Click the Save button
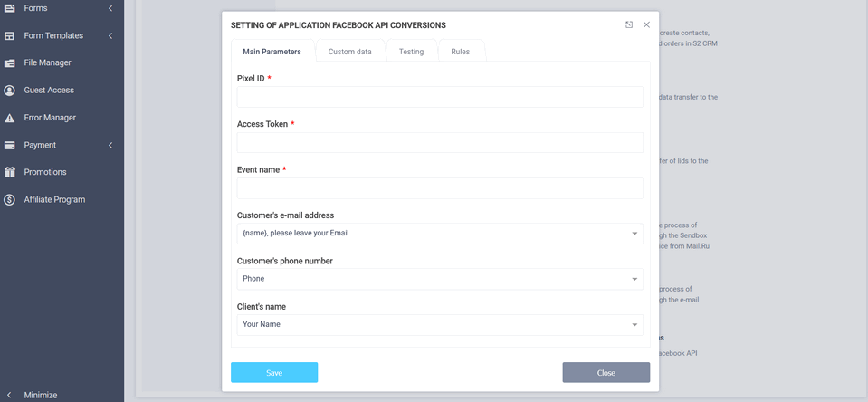 pos(274,373)
